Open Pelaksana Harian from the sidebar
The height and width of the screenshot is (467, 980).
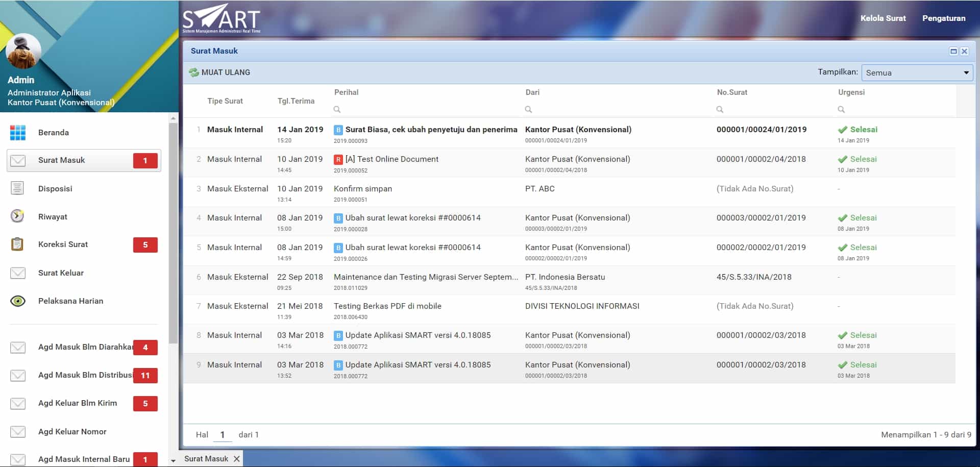click(x=70, y=301)
